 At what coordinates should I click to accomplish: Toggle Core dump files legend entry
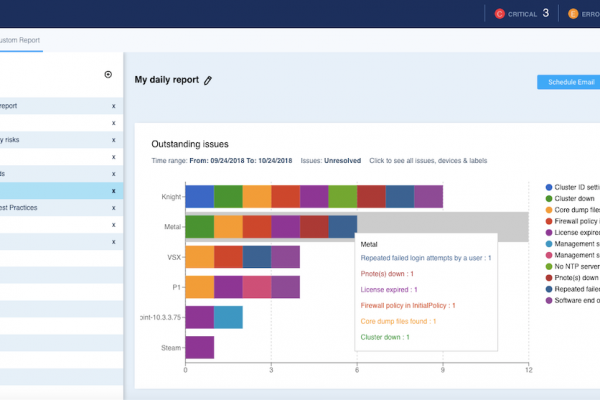573,210
